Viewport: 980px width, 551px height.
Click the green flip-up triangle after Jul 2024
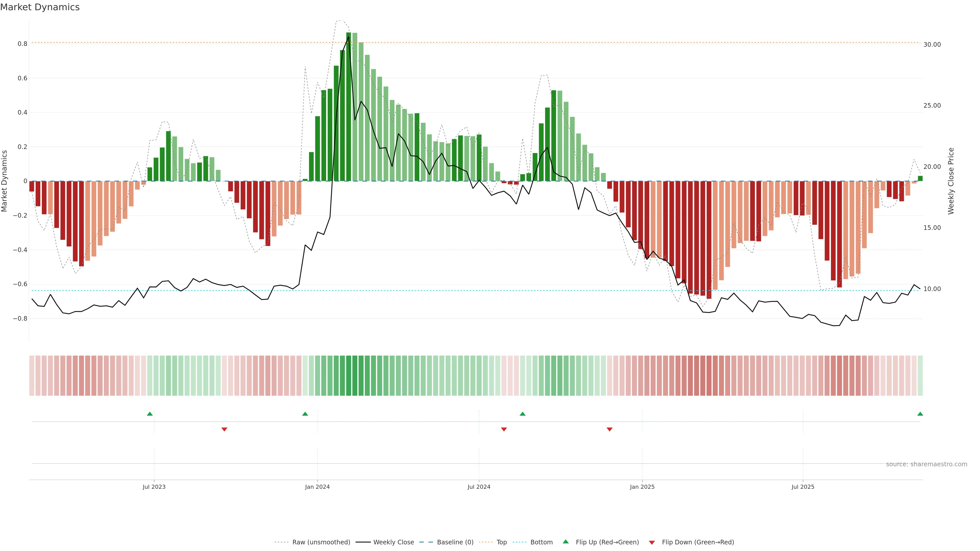pos(522,414)
